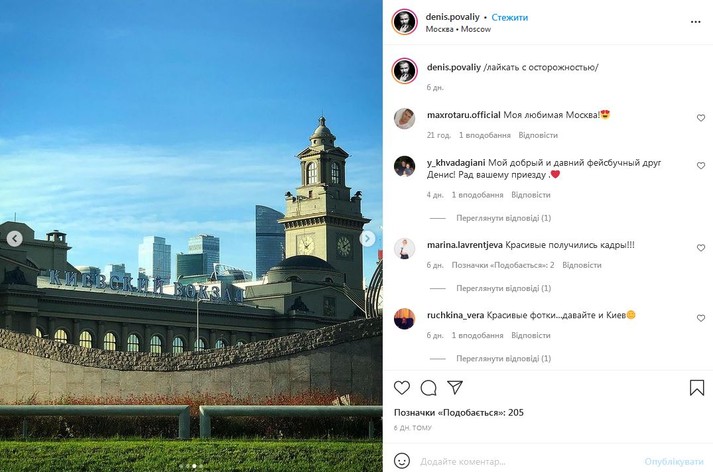This screenshot has height=472, width=713.
Task: Like y_khvadagiani's comment heart
Action: click(x=701, y=166)
